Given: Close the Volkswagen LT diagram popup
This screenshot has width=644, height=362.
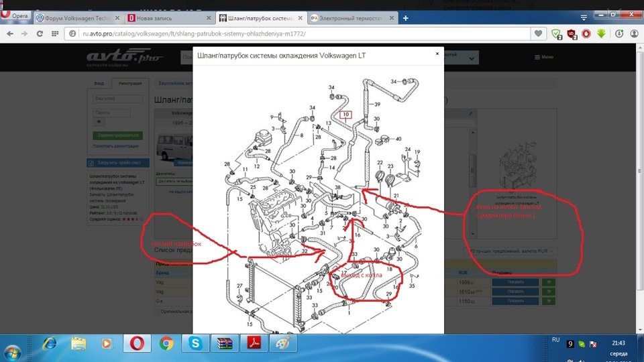Looking at the screenshot, I should point(437,54).
